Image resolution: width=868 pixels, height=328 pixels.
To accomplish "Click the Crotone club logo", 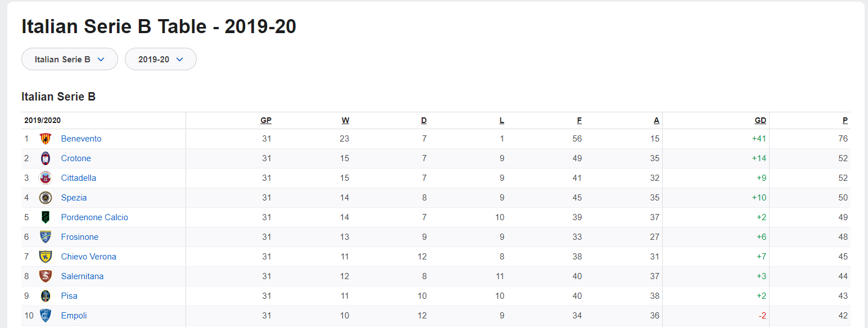I will point(46,158).
